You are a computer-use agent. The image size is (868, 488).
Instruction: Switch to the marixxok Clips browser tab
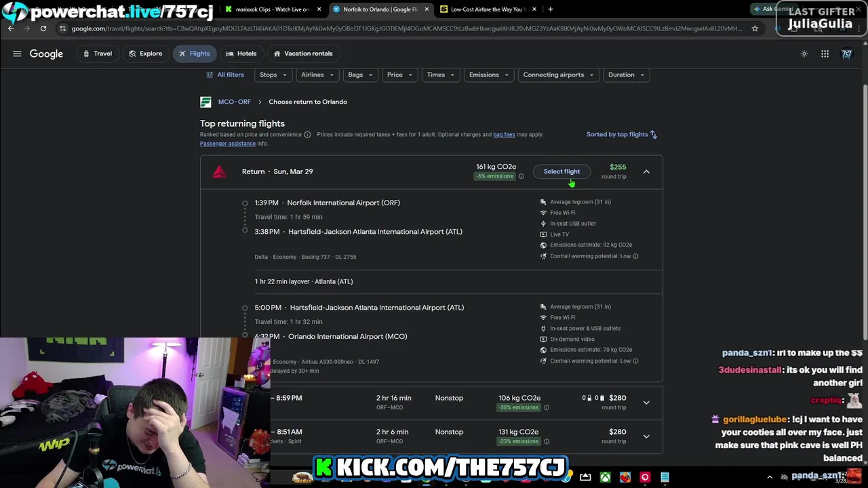(x=272, y=9)
